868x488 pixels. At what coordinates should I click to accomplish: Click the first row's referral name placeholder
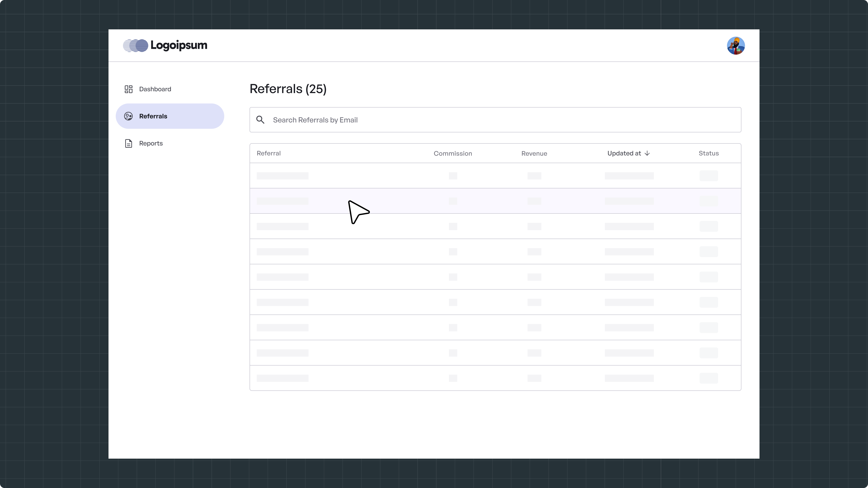pos(282,176)
